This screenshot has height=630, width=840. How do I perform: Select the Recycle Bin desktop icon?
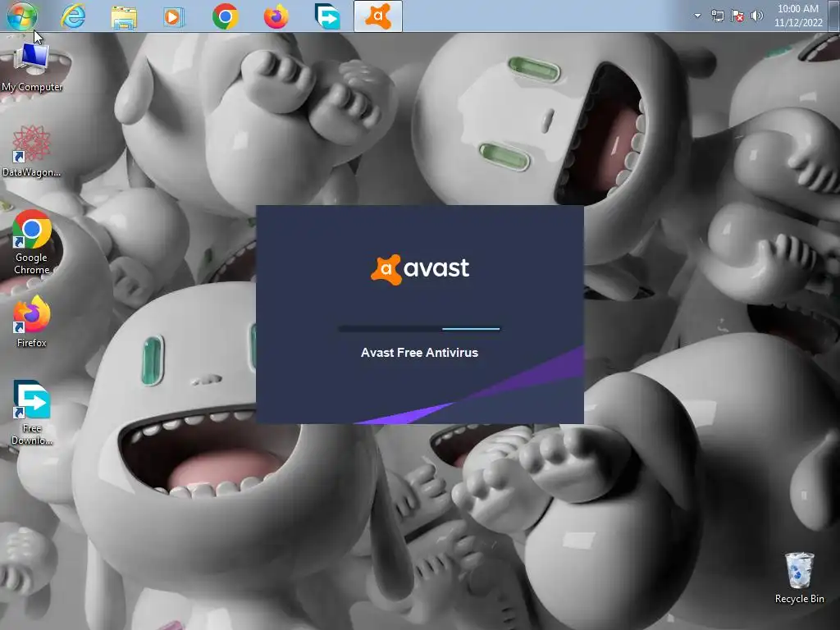(799, 578)
